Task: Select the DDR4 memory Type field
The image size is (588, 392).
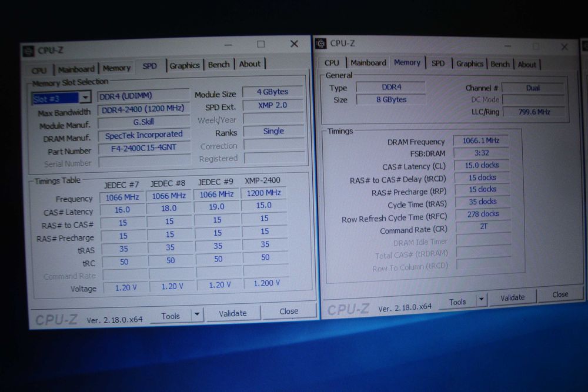Action: (x=391, y=87)
